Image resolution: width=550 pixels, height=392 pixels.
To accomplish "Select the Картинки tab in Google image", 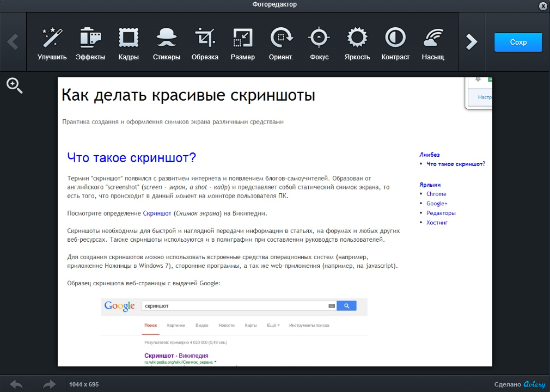I will tap(176, 326).
